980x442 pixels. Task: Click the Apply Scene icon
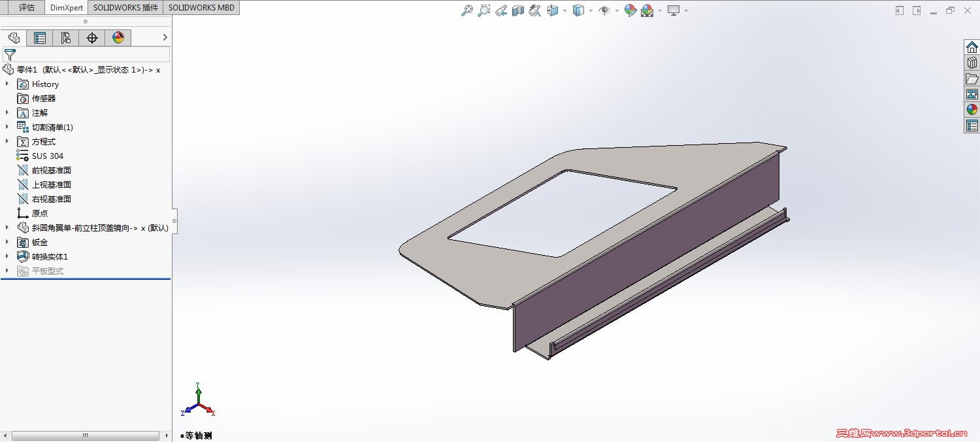(647, 10)
